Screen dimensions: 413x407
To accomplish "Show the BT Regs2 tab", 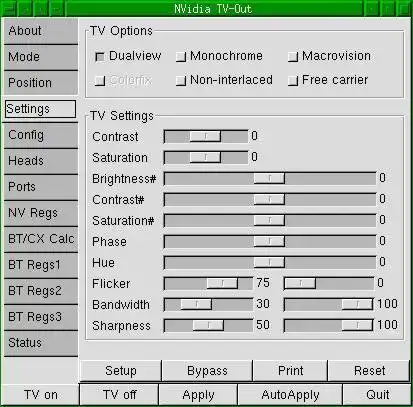I will click(41, 291).
